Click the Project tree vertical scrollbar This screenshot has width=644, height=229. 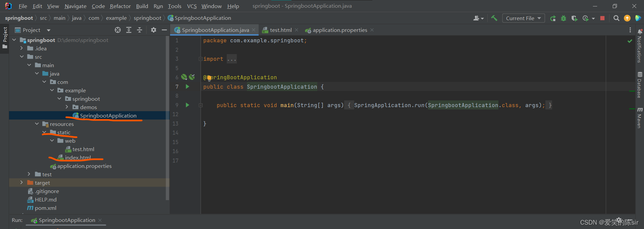tap(167, 118)
